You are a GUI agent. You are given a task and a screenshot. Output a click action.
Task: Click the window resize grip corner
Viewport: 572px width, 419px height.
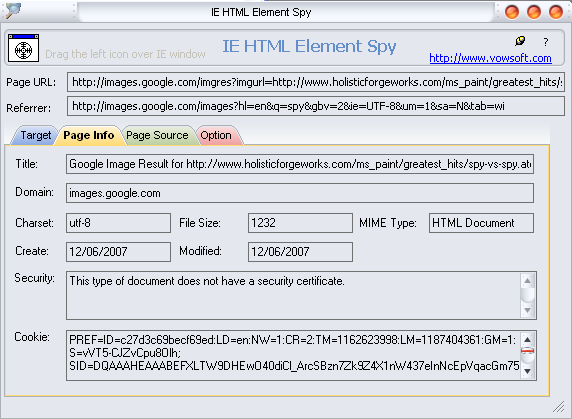(x=559, y=407)
